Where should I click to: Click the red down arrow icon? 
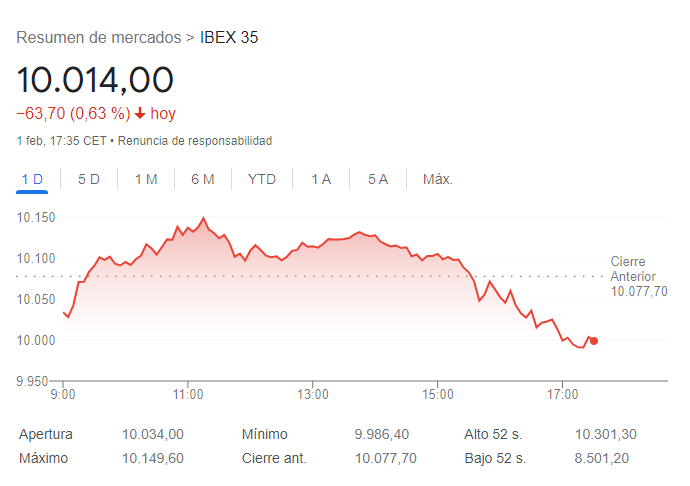tap(140, 114)
